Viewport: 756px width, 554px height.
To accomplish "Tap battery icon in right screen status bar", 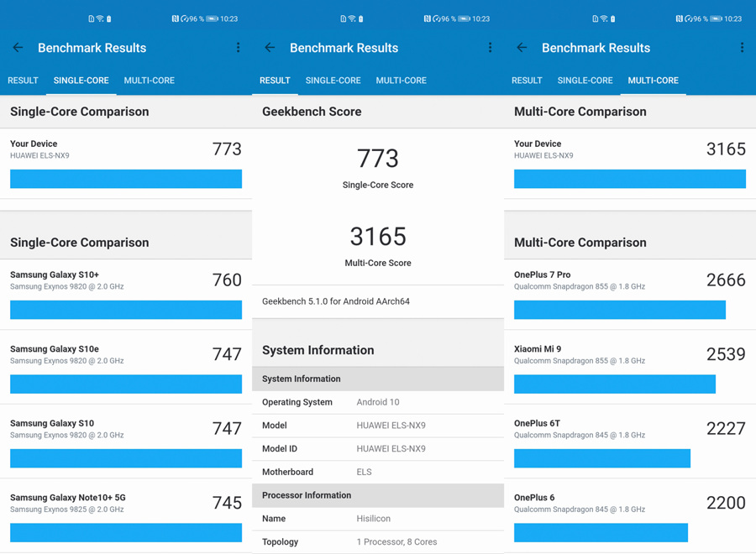I will (717, 18).
